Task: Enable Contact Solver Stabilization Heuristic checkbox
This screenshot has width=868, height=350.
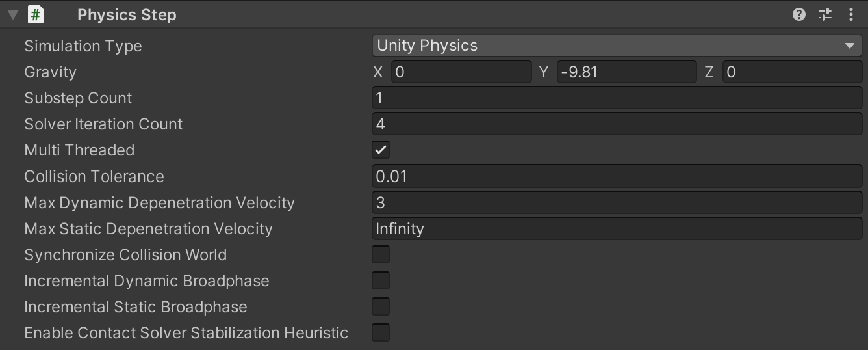Action: point(381,332)
